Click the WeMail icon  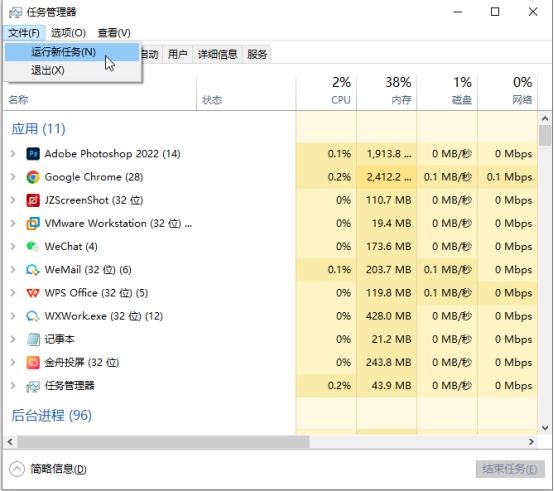pos(33,270)
